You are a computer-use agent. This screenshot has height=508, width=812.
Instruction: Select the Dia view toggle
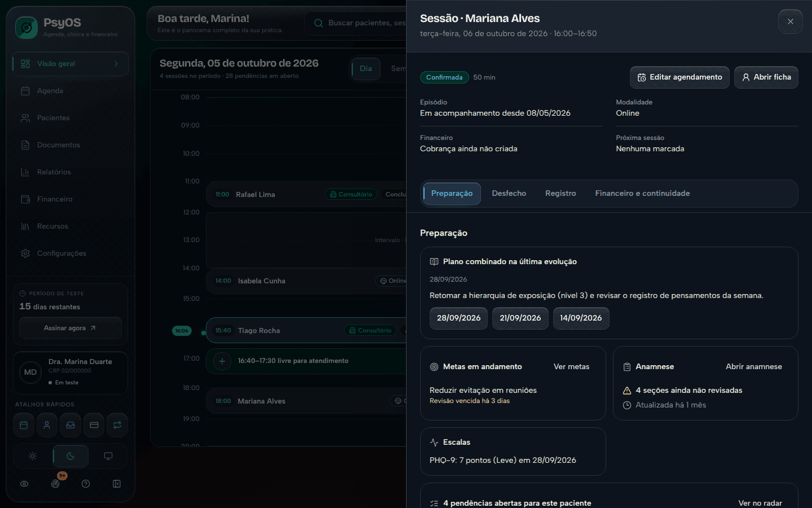[x=366, y=69]
